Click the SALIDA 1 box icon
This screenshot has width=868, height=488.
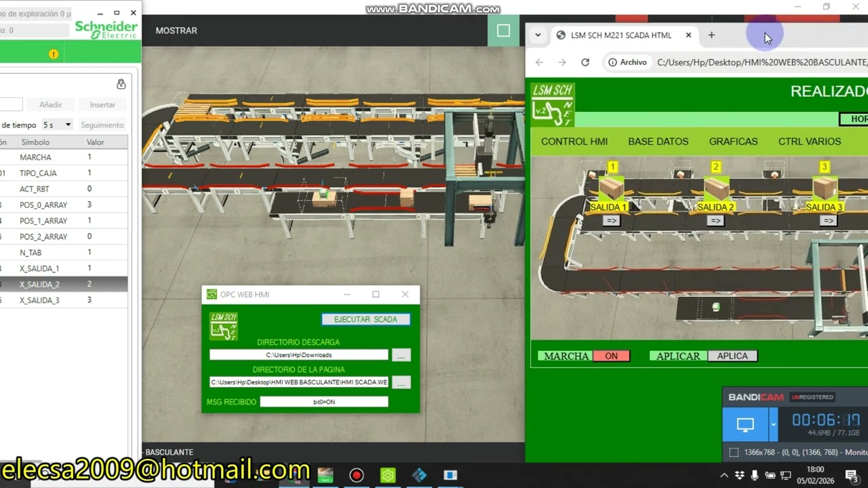pyautogui.click(x=611, y=188)
